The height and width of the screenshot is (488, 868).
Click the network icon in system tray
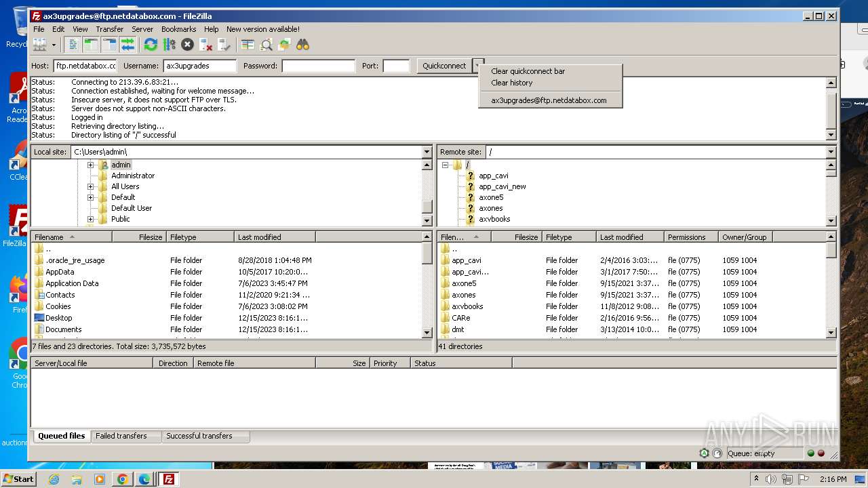click(787, 479)
